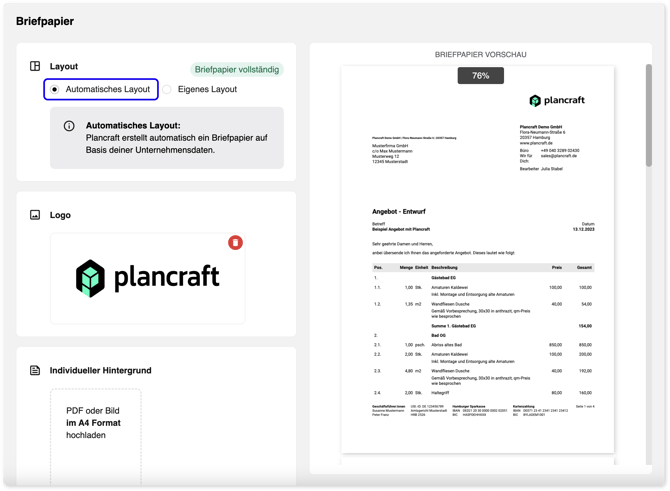
Task: Click the Briefpapier vollständig status badge
Action: (237, 70)
